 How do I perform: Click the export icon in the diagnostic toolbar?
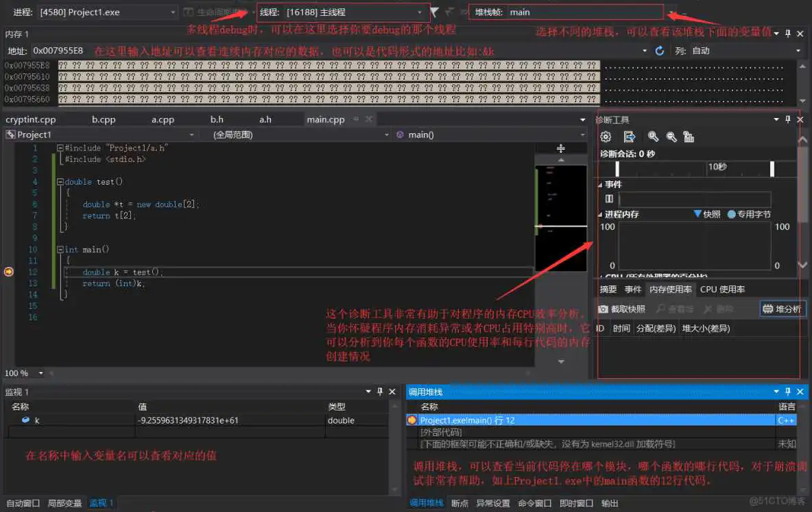pyautogui.click(x=629, y=137)
